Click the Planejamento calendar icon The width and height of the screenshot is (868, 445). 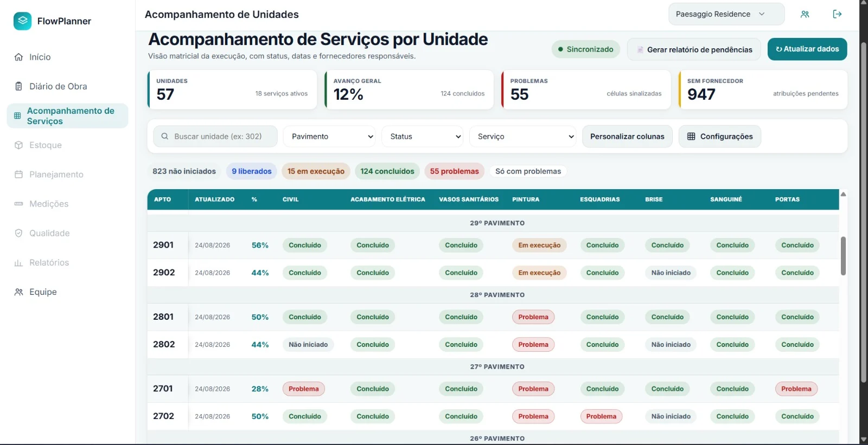point(18,175)
